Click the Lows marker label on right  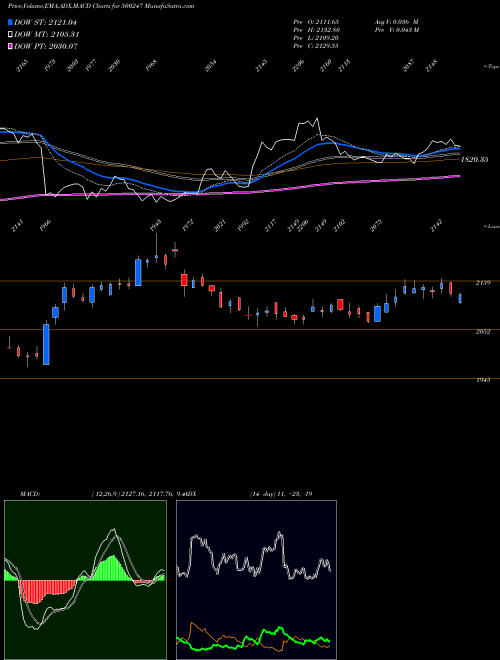point(491,226)
